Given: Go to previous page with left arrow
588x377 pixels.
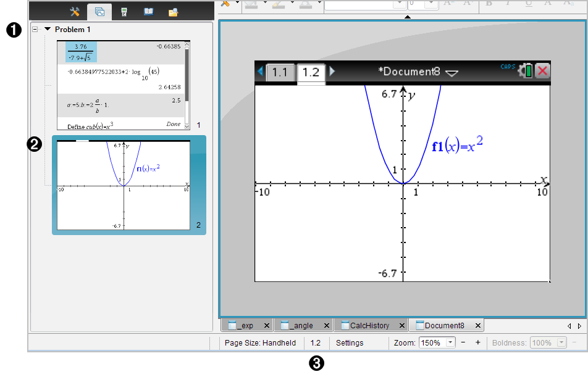Looking at the screenshot, I should pos(260,72).
